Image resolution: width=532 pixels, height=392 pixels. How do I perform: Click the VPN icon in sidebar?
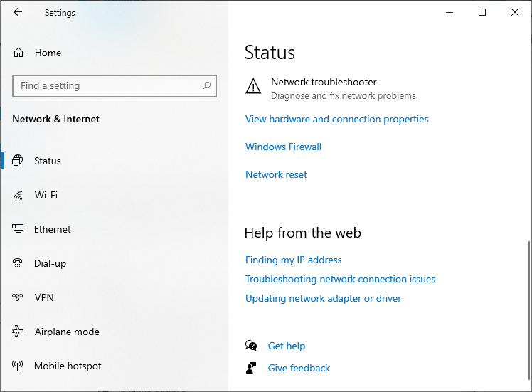[18, 297]
